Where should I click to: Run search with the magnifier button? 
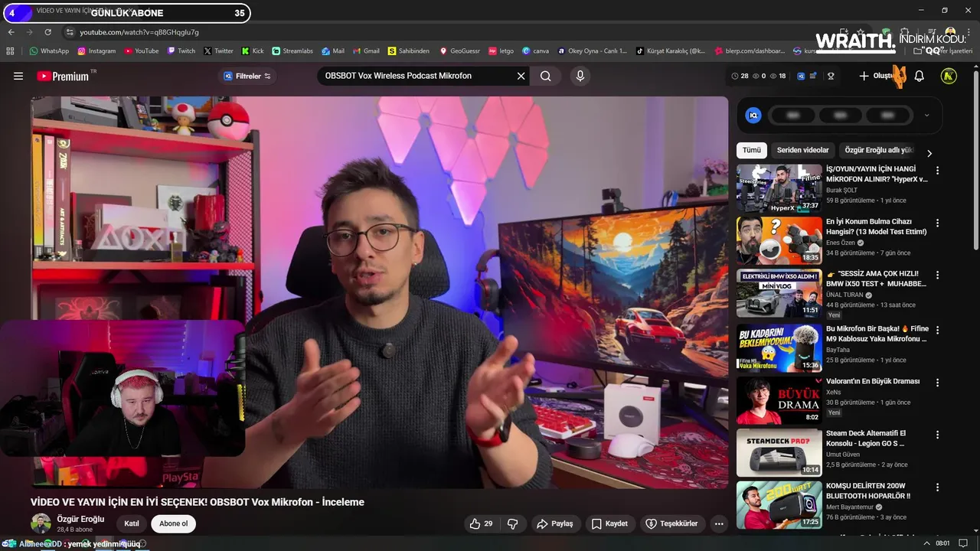coord(545,76)
